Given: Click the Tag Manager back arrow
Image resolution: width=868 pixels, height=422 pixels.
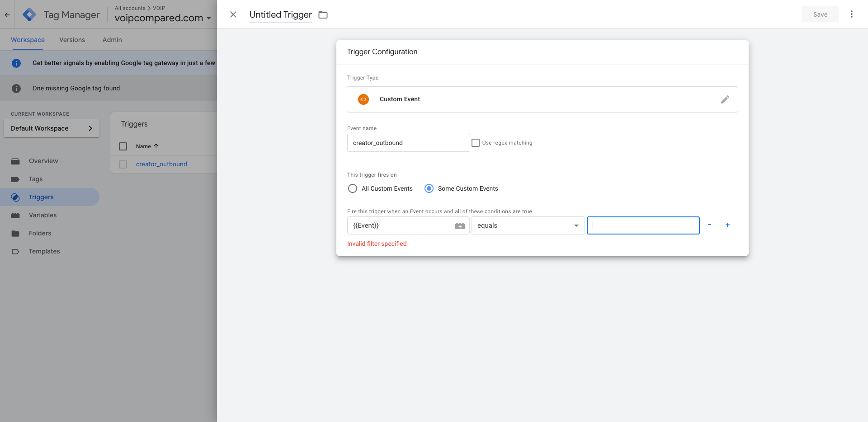Looking at the screenshot, I should click(7, 14).
